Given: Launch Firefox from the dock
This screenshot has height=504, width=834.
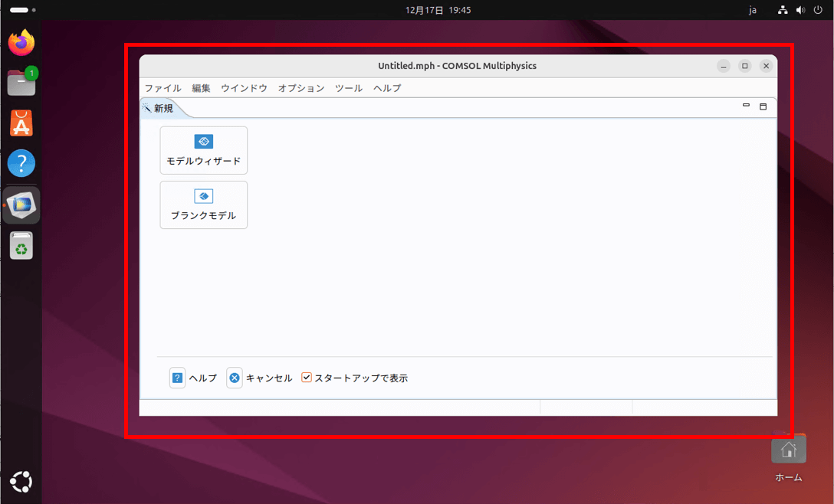Looking at the screenshot, I should (21, 42).
